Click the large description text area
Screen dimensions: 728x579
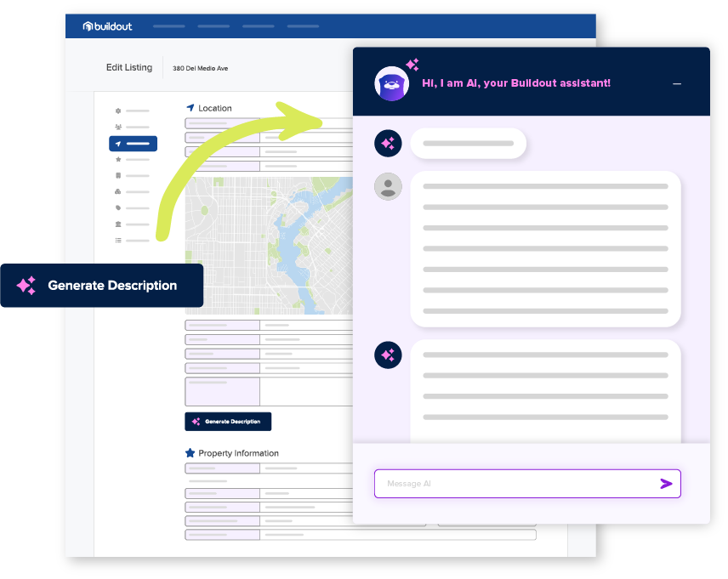[x=306, y=392]
